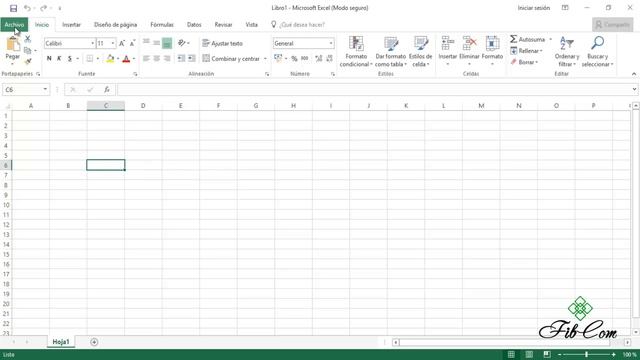Click the borders icon
The image size is (640, 360).
[x=89, y=59]
